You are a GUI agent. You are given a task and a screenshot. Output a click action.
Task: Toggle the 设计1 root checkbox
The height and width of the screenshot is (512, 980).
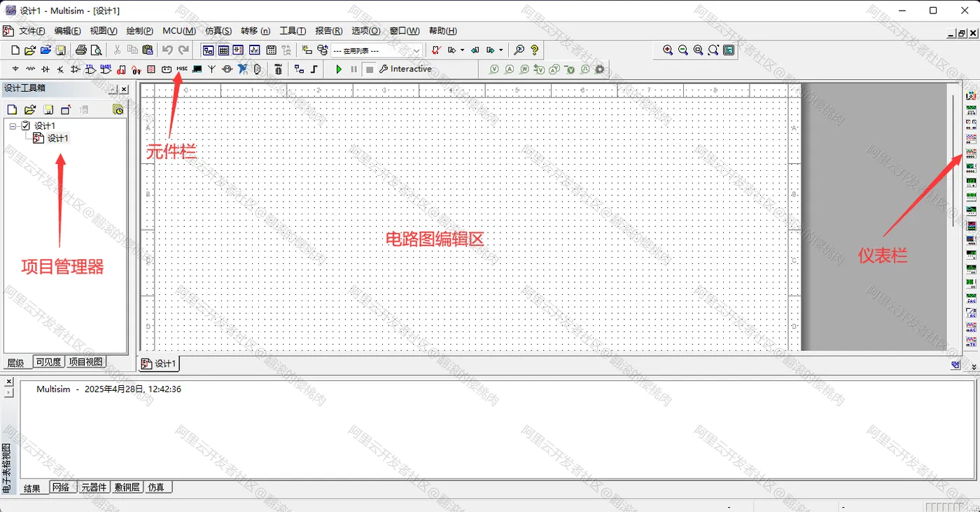point(26,125)
